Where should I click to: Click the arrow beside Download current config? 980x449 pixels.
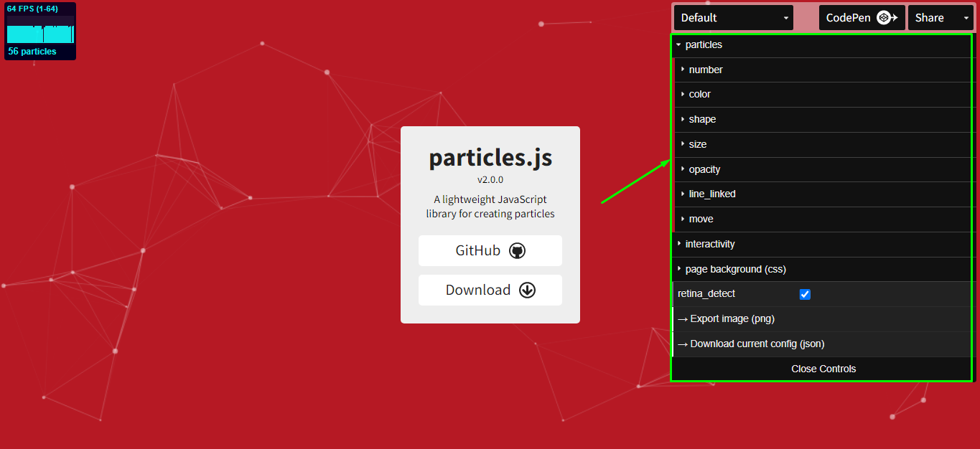point(683,344)
